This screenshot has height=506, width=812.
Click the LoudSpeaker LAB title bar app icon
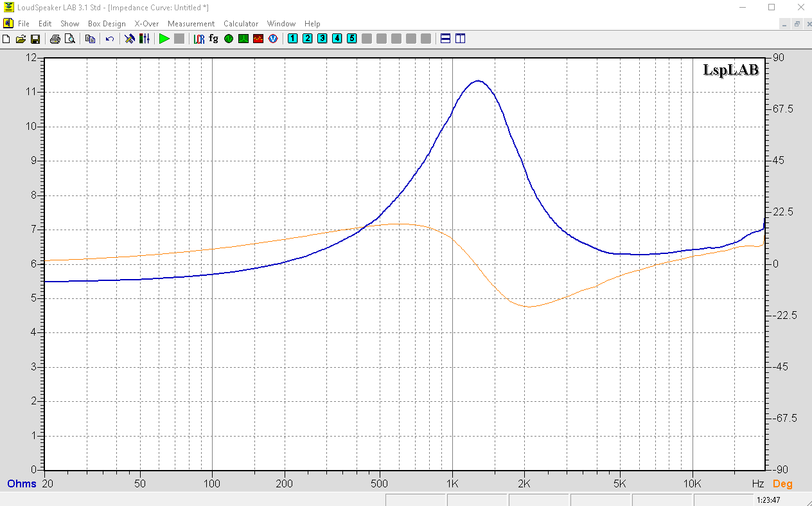click(8, 7)
